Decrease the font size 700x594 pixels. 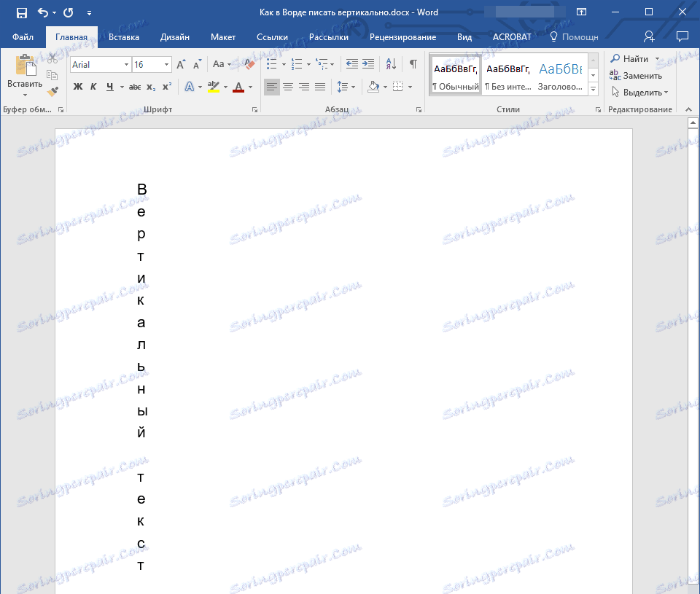click(x=197, y=65)
